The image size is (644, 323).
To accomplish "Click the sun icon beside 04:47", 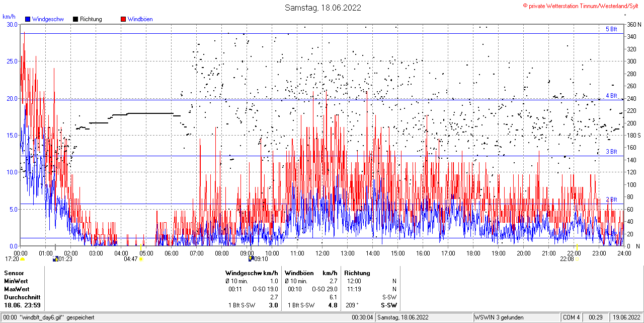I will [x=141, y=259].
